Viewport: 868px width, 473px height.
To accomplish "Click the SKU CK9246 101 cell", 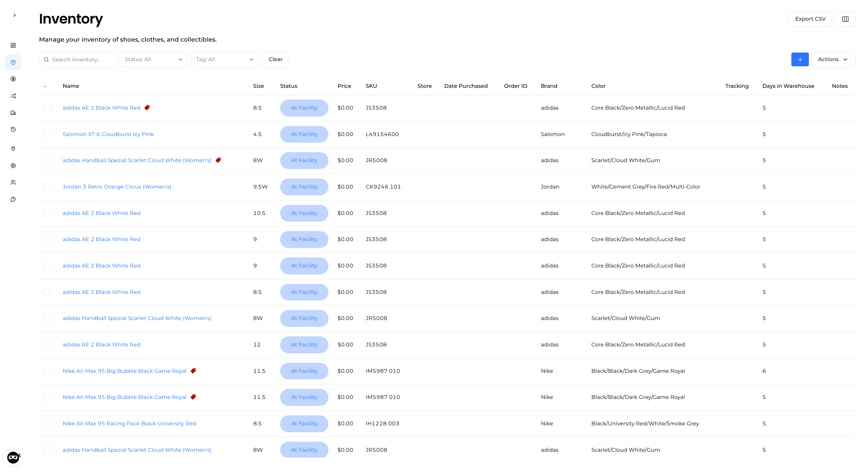I will pyautogui.click(x=383, y=187).
